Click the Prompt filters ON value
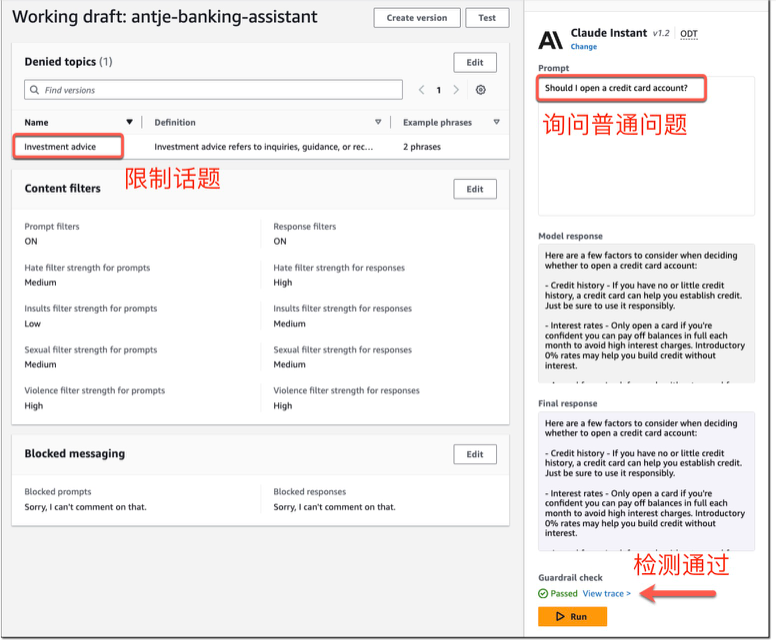The width and height of the screenshot is (776, 640). click(31, 241)
